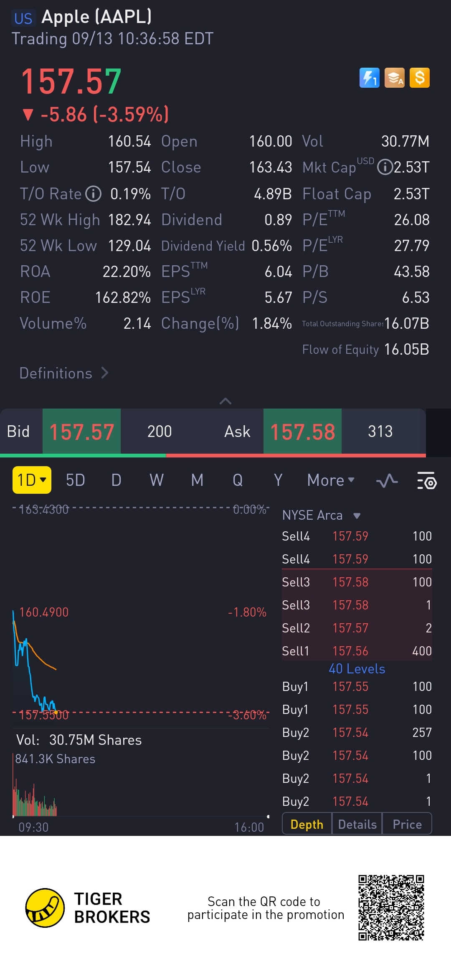This screenshot has width=451, height=980.
Task: Tap the blue lightning quick-trade icon
Action: tap(369, 78)
